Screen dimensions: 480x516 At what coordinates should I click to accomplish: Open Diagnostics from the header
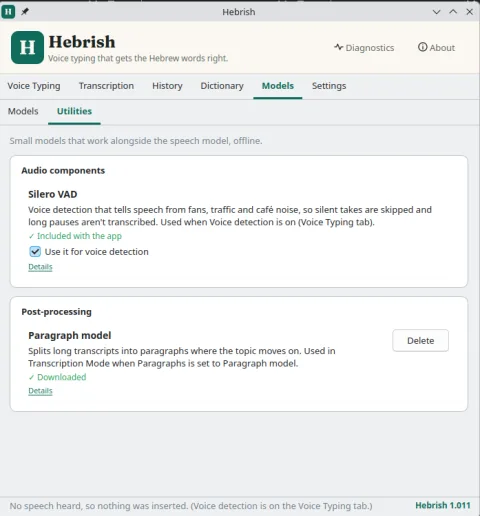coord(364,48)
